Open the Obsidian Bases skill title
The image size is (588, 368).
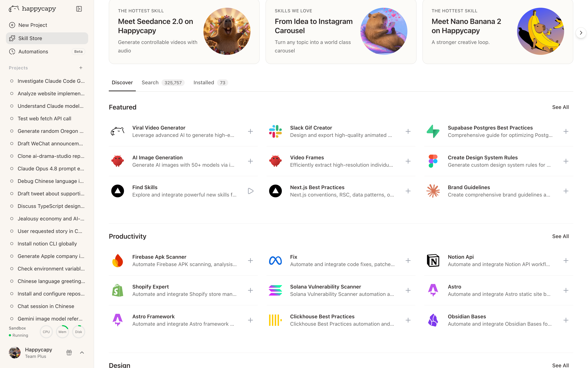click(x=467, y=316)
